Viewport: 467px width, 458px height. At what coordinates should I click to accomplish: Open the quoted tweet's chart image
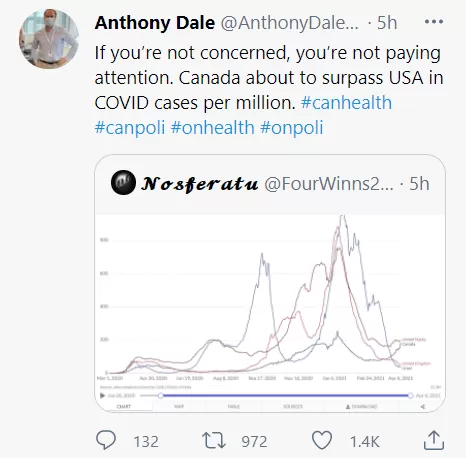pos(270,313)
